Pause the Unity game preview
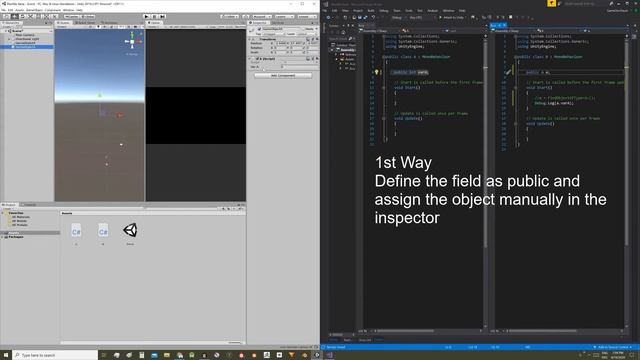 click(154, 16)
